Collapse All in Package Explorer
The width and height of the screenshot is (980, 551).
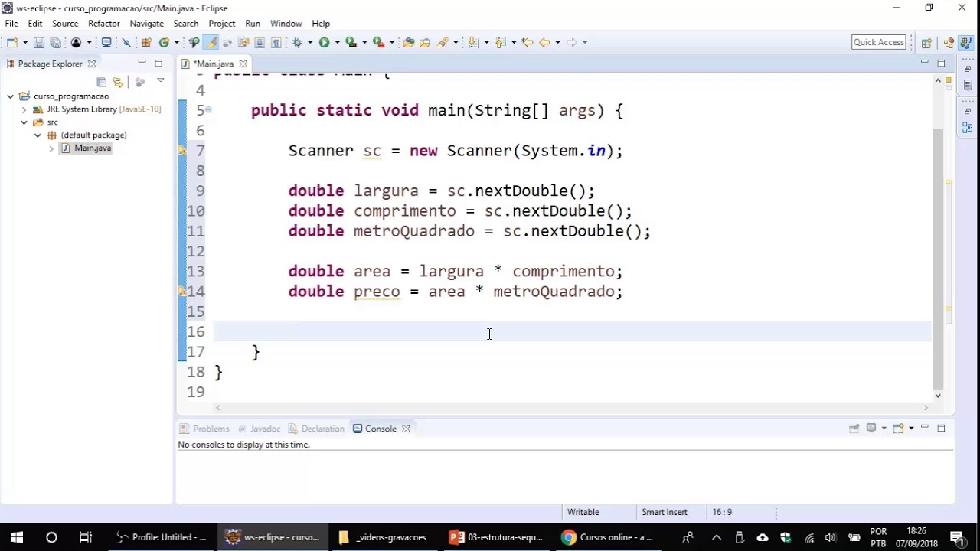[x=101, y=81]
